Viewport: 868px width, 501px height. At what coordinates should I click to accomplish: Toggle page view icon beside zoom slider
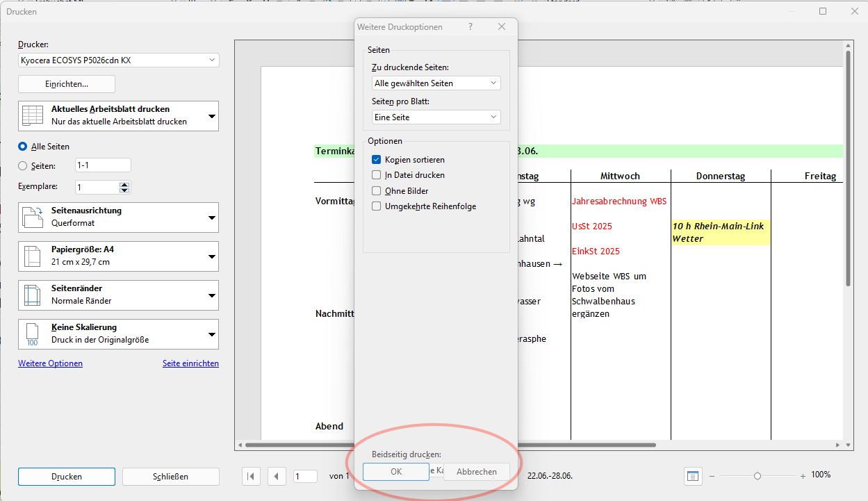click(x=692, y=476)
